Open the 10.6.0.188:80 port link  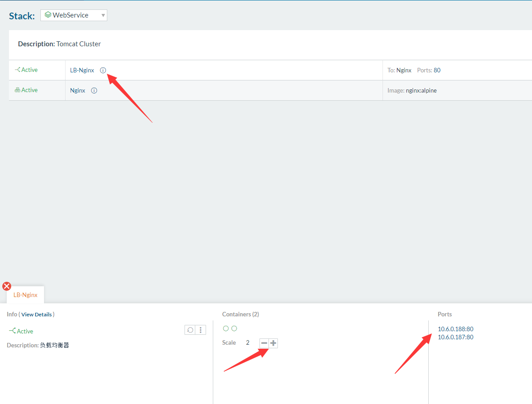point(455,329)
